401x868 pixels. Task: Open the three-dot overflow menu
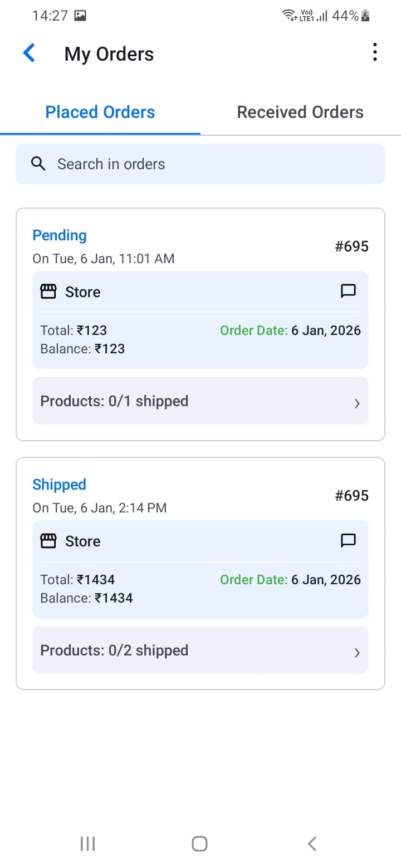click(x=375, y=52)
